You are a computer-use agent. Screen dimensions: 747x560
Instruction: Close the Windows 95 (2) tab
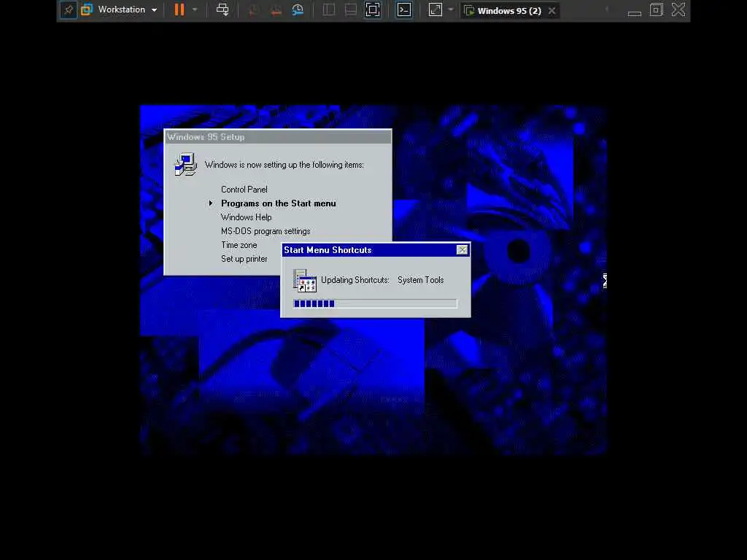551,10
